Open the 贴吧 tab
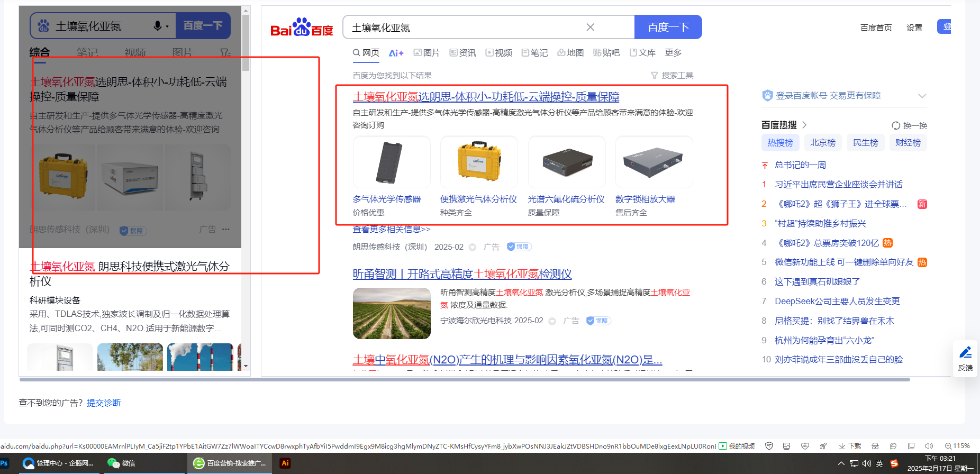 point(606,53)
